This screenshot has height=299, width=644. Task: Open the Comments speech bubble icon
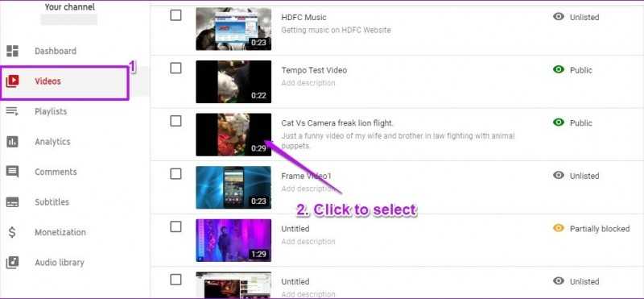[x=12, y=172]
